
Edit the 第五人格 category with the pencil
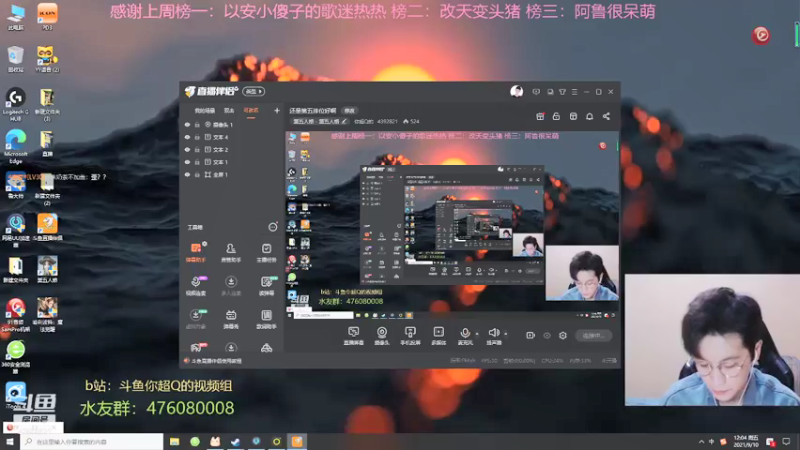(344, 121)
